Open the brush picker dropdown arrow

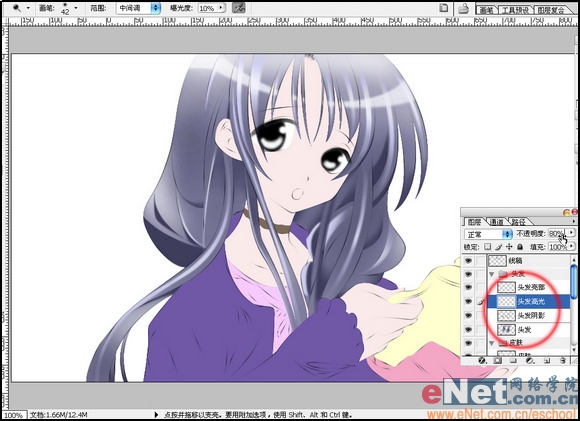click(x=76, y=8)
